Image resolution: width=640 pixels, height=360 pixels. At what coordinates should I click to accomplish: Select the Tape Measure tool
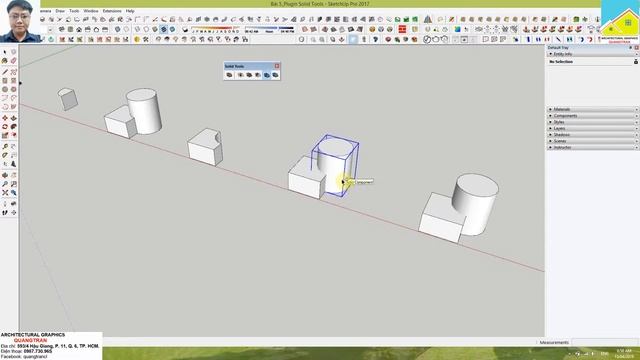pyautogui.click(x=5, y=147)
